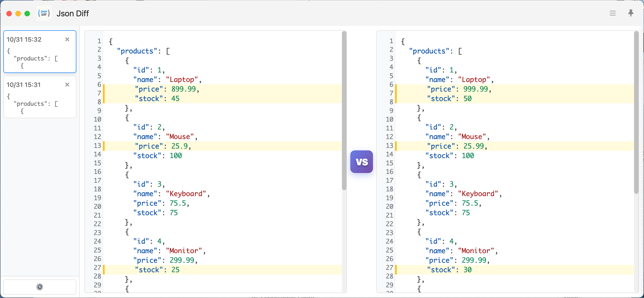Click the yellow minimize window button

click(18, 14)
